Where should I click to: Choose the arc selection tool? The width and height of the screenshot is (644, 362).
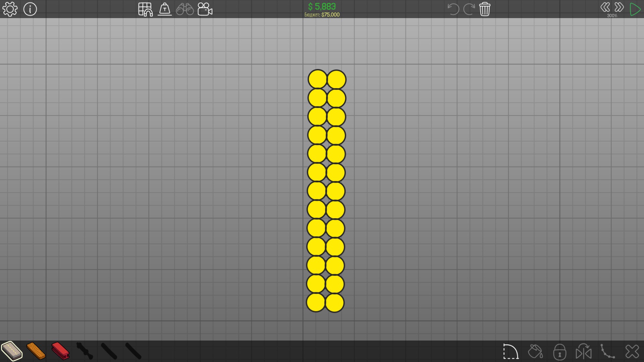tap(511, 352)
